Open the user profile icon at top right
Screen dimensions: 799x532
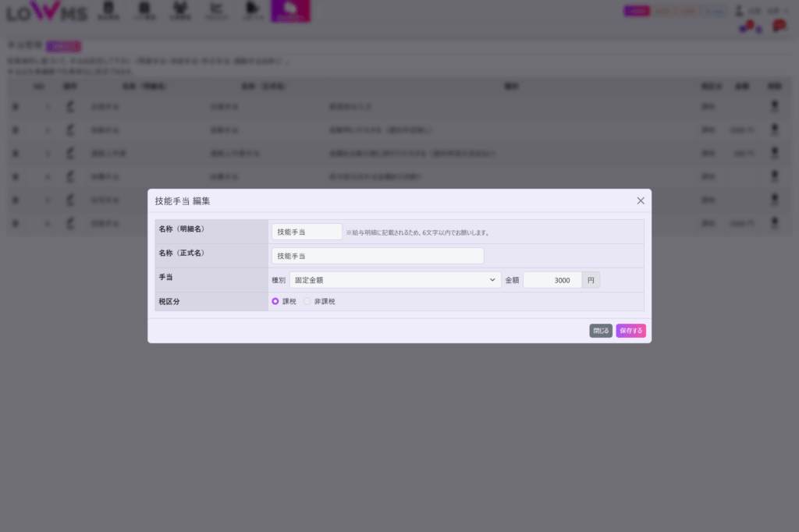[x=739, y=11]
